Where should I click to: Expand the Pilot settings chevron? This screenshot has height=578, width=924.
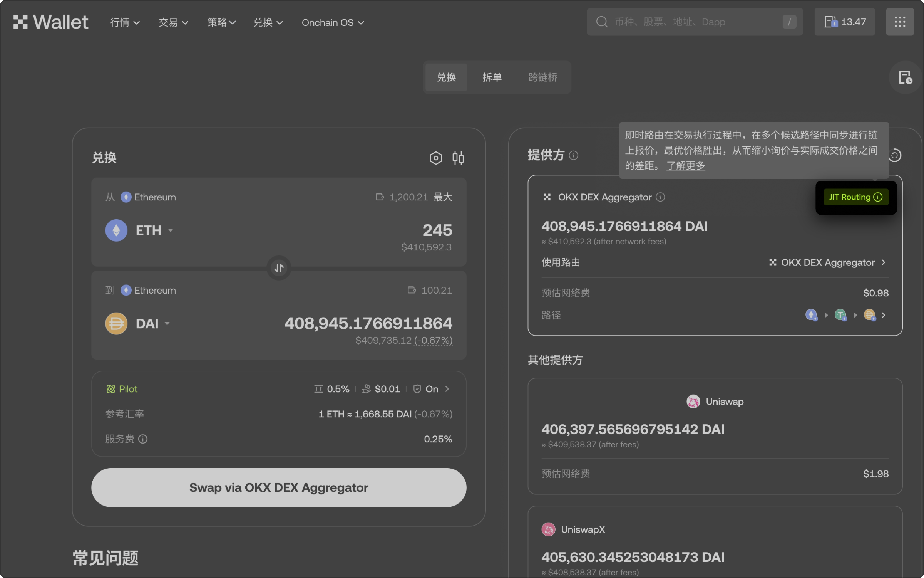(x=447, y=389)
